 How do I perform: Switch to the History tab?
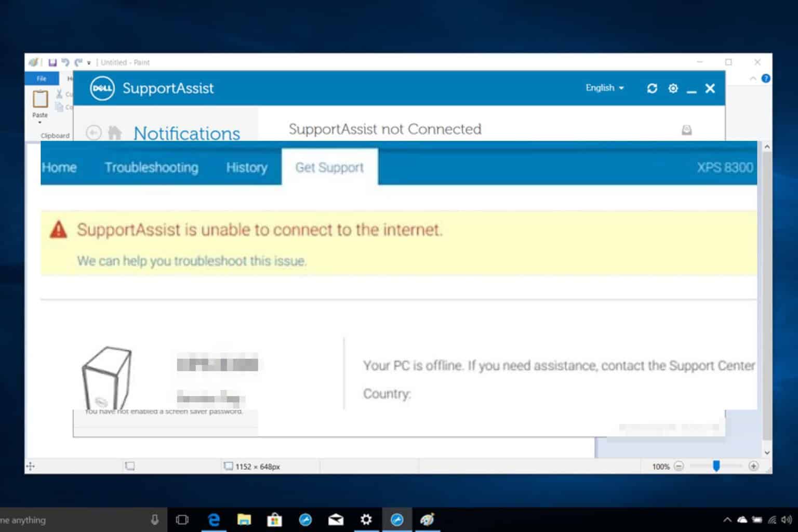pos(247,167)
